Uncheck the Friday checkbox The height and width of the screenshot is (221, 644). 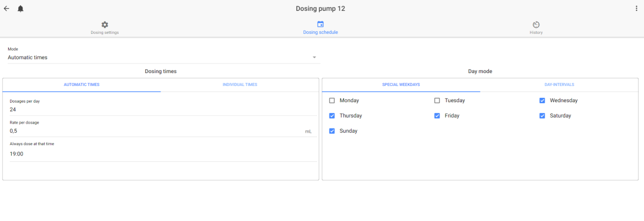(437, 116)
